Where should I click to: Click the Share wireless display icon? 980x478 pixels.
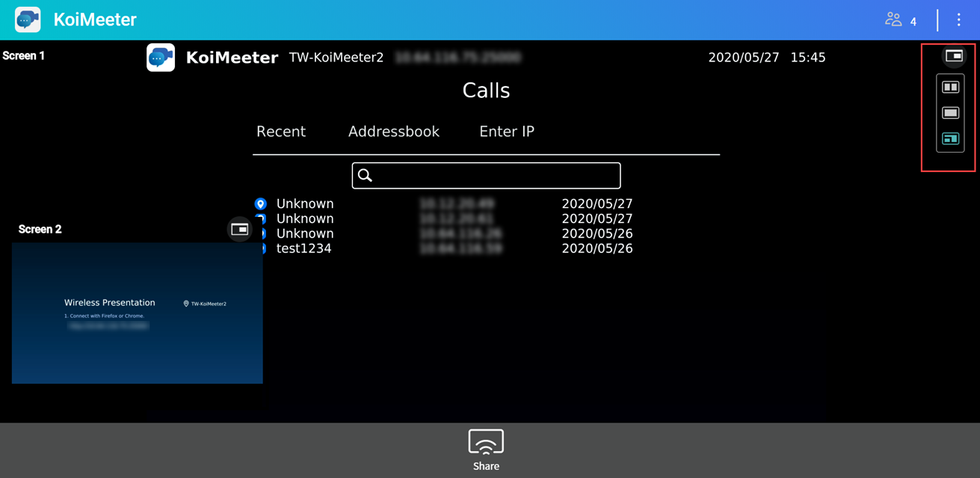[486, 443]
